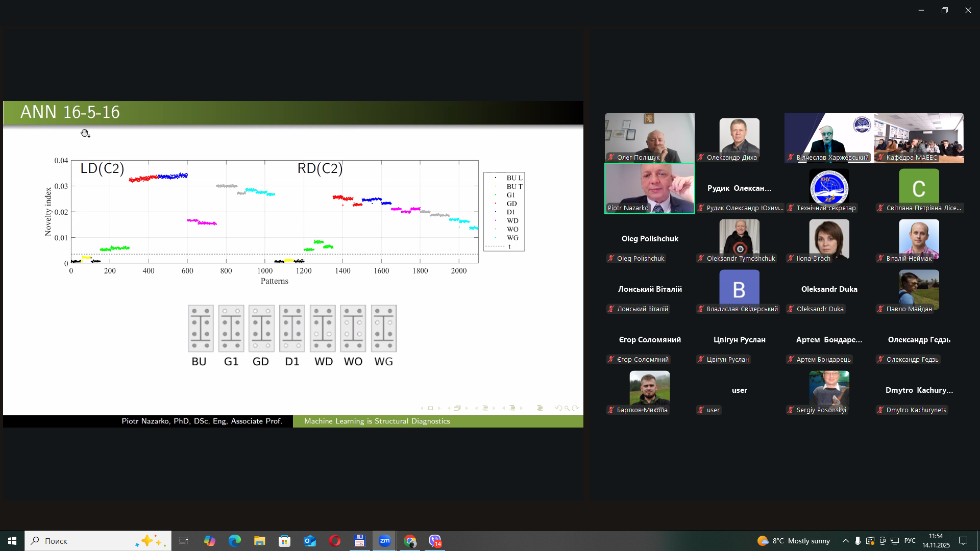
Task: Open the notification center panel
Action: pos(963,541)
